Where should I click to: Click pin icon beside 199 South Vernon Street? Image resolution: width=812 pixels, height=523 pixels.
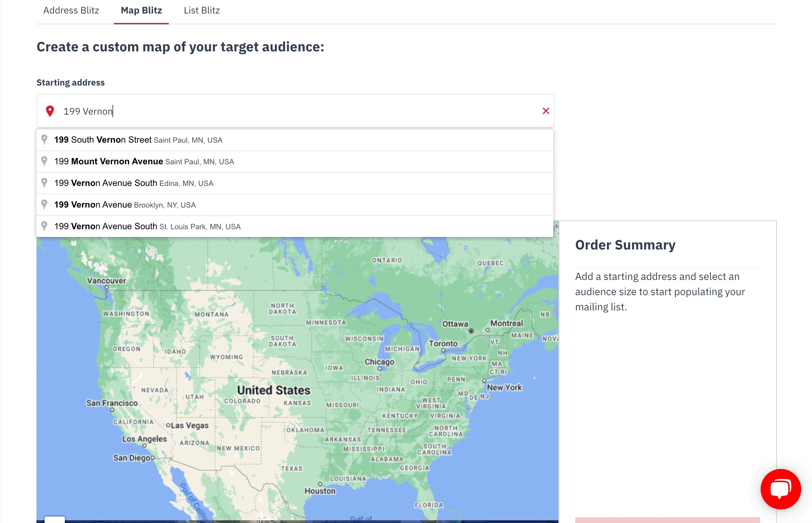click(45, 140)
